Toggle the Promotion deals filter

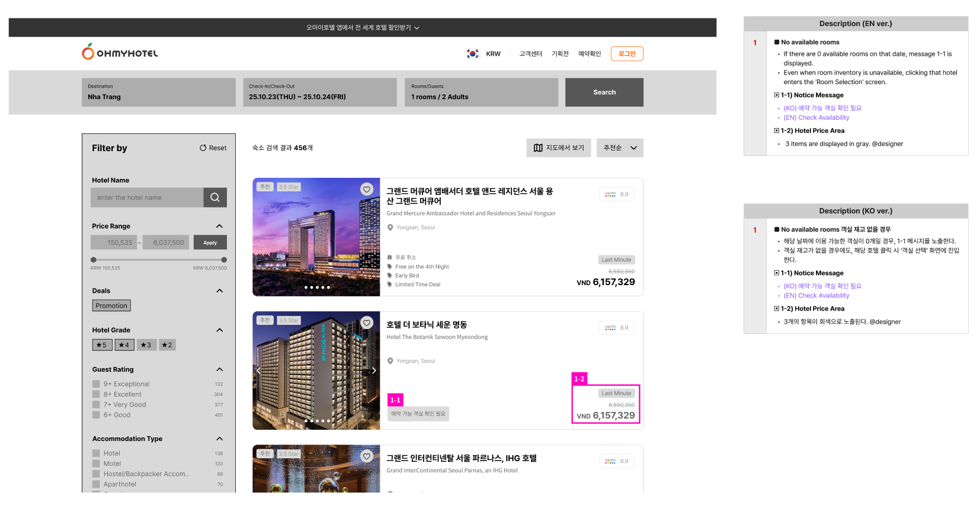[111, 306]
